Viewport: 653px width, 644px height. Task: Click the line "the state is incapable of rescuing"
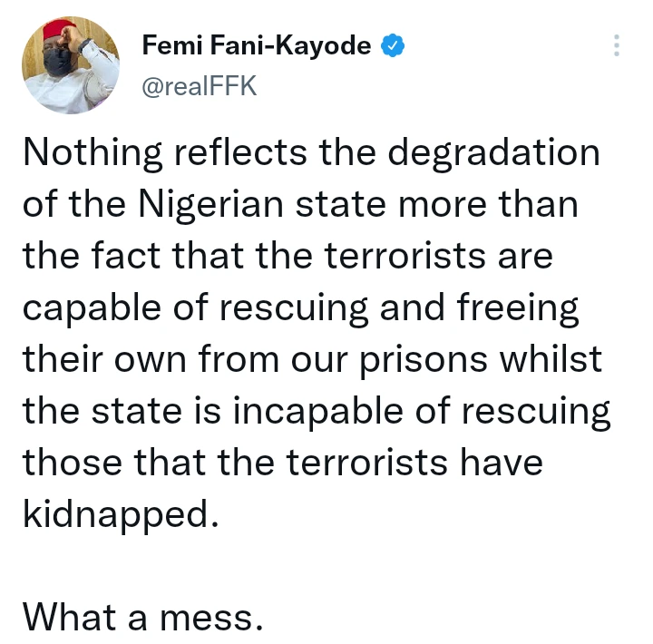(x=317, y=411)
